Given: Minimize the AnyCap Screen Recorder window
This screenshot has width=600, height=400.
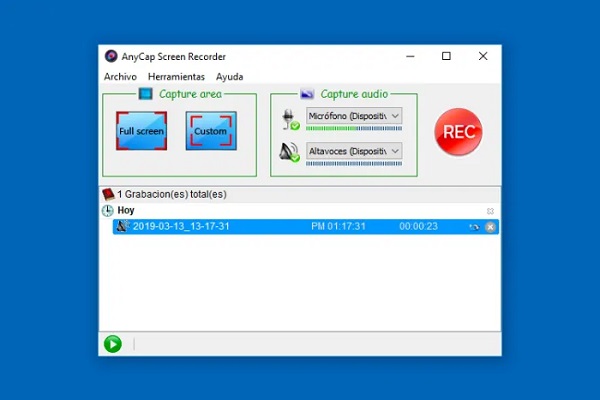Looking at the screenshot, I should coord(410,56).
